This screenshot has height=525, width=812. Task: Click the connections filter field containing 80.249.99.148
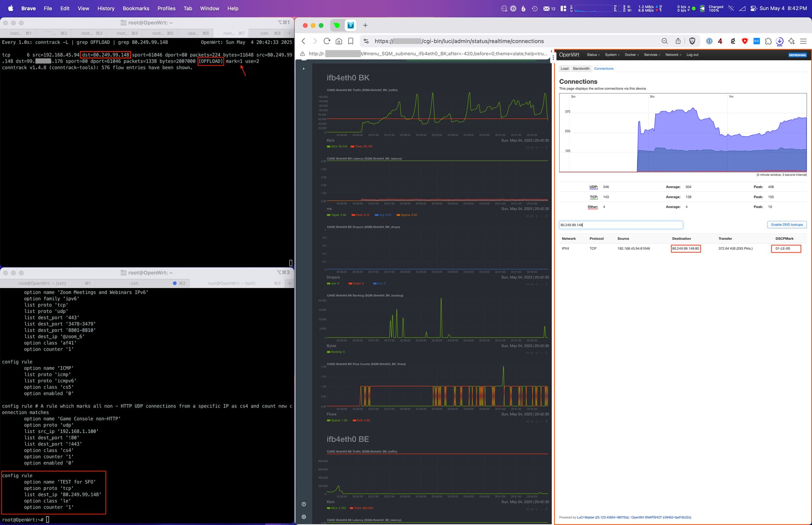620,225
